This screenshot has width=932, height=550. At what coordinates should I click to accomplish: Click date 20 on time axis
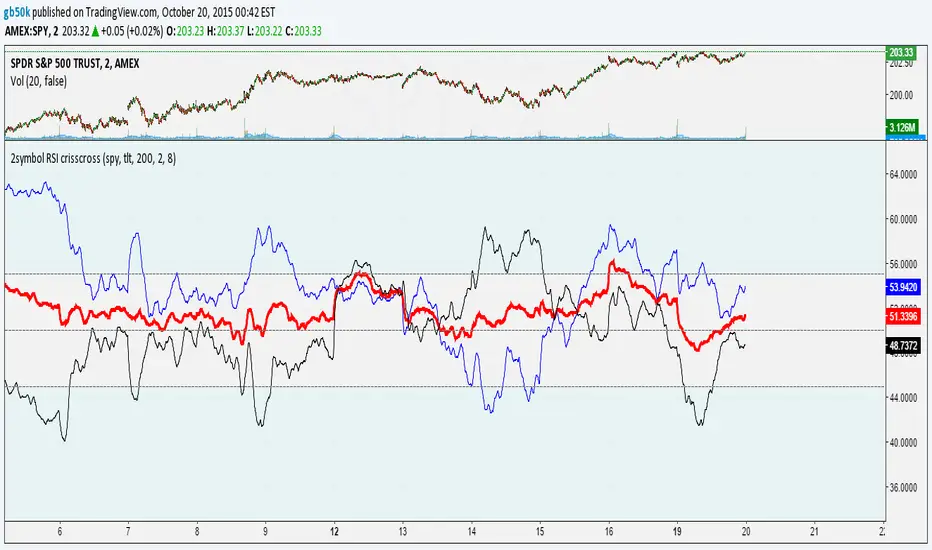746,532
